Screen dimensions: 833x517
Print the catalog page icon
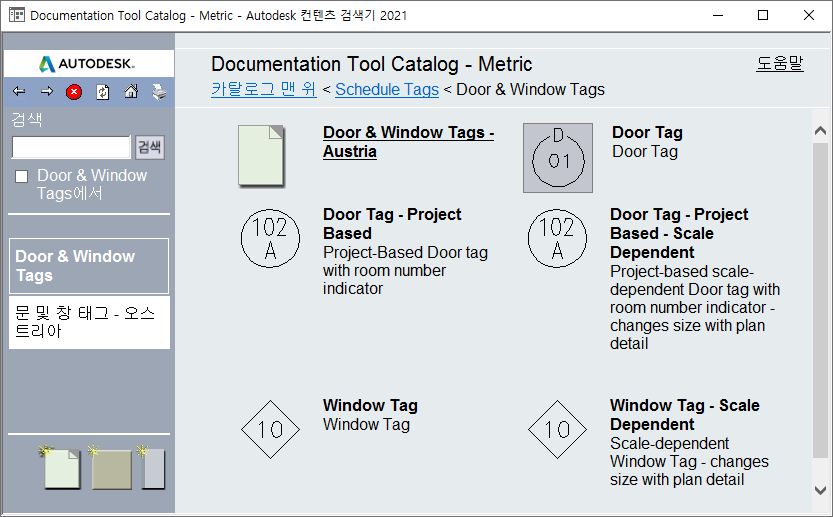(159, 92)
